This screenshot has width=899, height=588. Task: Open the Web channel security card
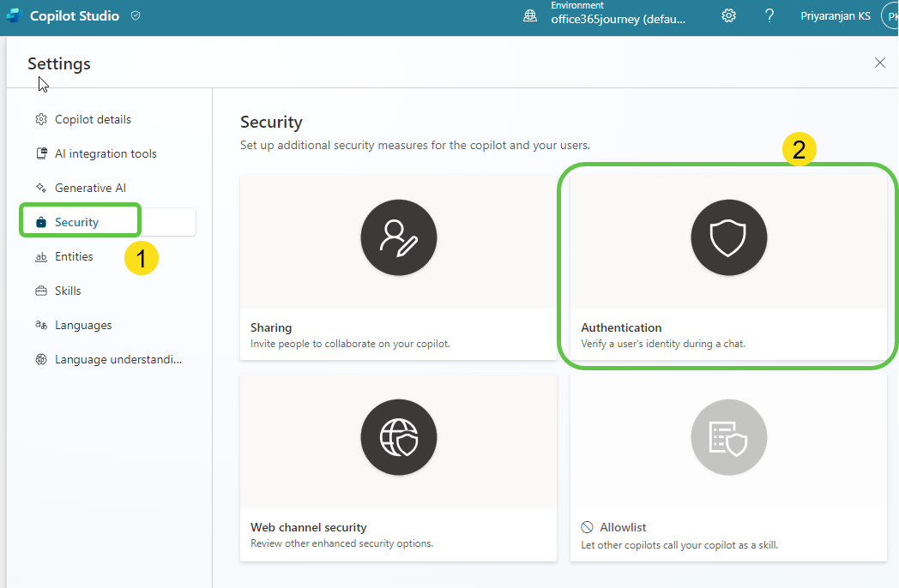pos(398,467)
